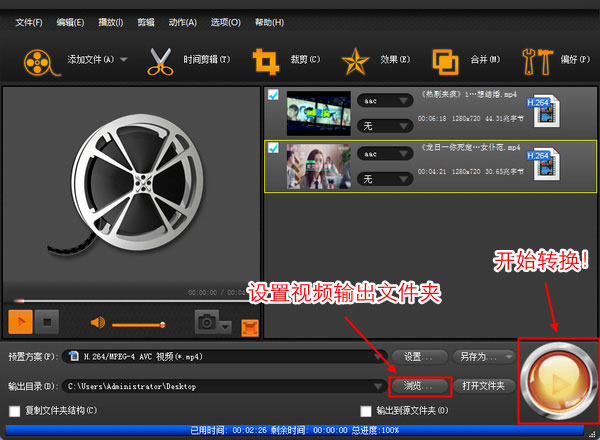Click the orange crop tool icon
600x440 pixels.
(265, 62)
